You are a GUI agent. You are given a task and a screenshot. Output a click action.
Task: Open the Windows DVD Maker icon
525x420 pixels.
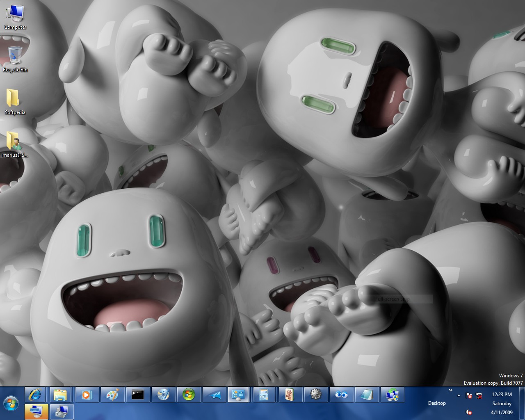click(x=163, y=395)
